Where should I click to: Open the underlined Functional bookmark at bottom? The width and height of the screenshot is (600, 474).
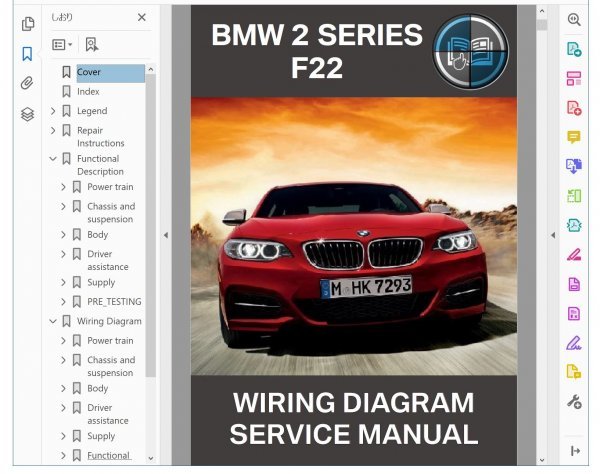[x=109, y=456]
